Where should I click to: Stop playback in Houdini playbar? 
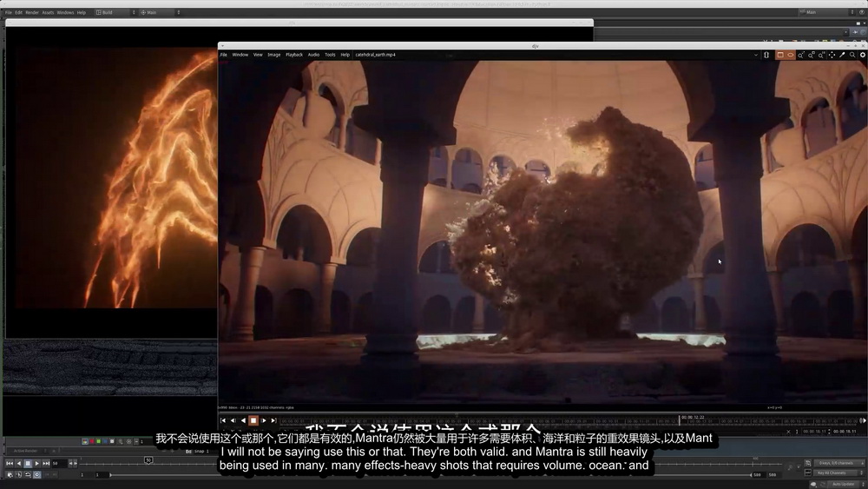(x=28, y=464)
